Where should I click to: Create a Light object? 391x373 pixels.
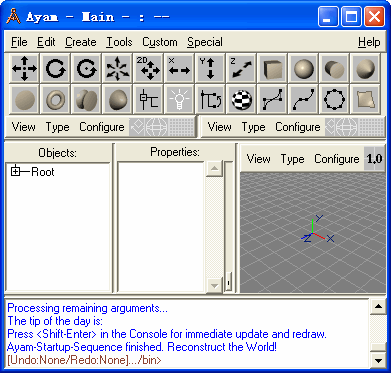point(179,99)
